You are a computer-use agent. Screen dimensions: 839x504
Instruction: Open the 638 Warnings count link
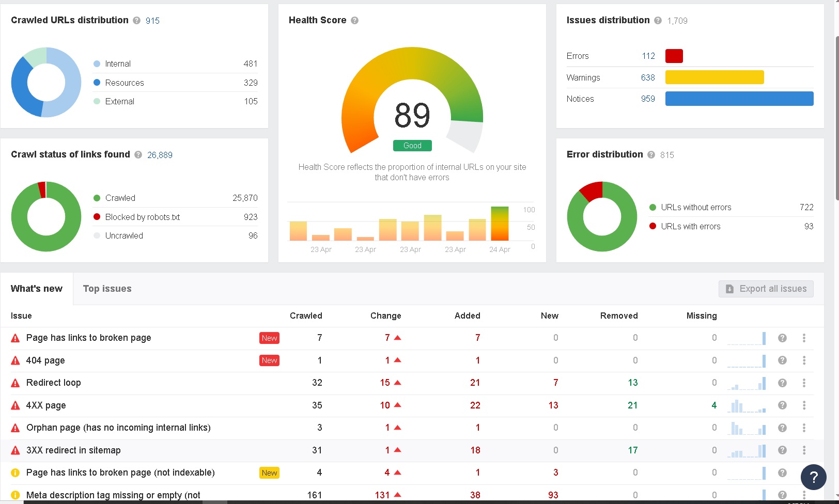click(648, 77)
